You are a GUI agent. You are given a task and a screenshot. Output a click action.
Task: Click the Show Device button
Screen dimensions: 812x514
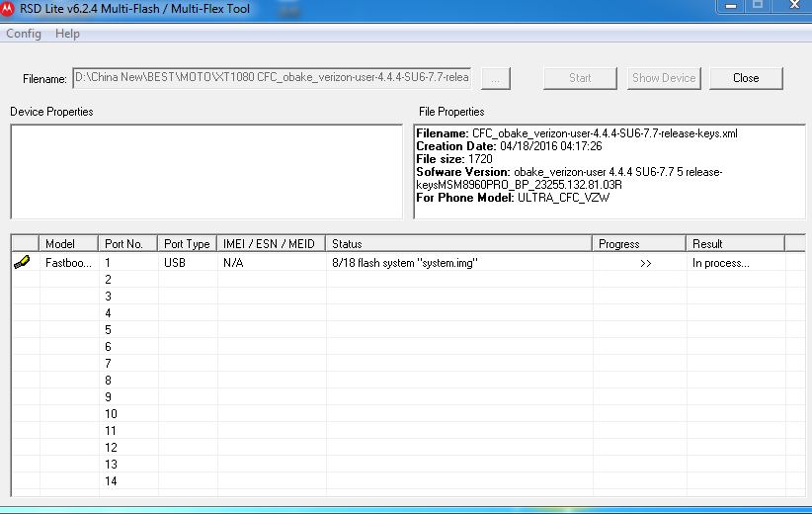click(664, 78)
